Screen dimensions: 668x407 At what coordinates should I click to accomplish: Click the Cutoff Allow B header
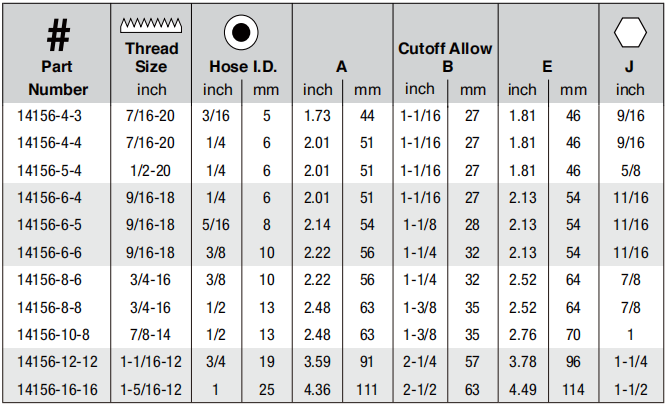click(x=445, y=58)
